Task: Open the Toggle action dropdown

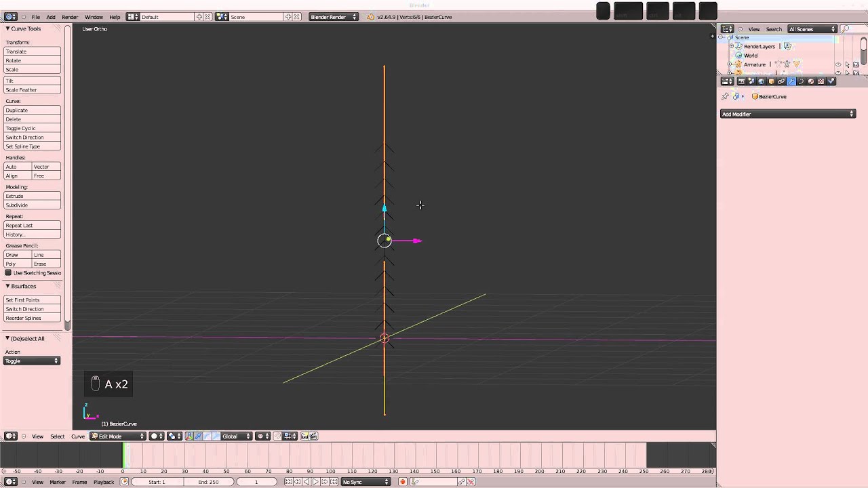Action: pyautogui.click(x=32, y=361)
